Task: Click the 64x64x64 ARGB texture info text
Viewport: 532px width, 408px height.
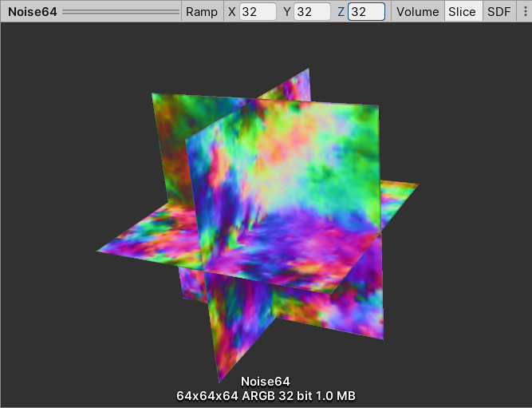Action: point(266,396)
